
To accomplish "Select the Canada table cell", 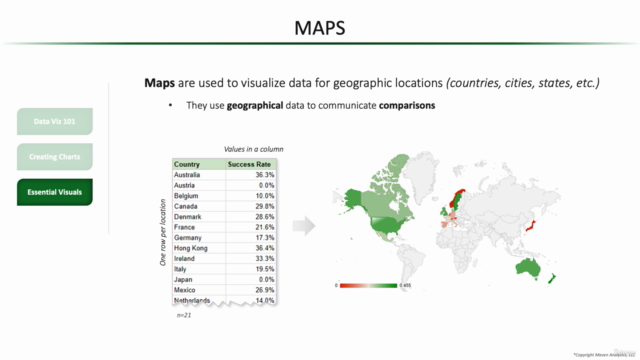I will [199, 206].
